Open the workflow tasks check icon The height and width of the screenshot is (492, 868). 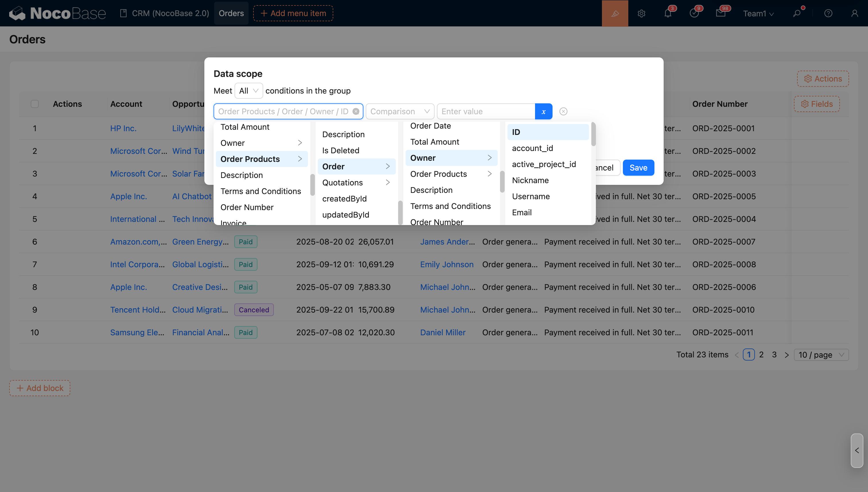694,13
